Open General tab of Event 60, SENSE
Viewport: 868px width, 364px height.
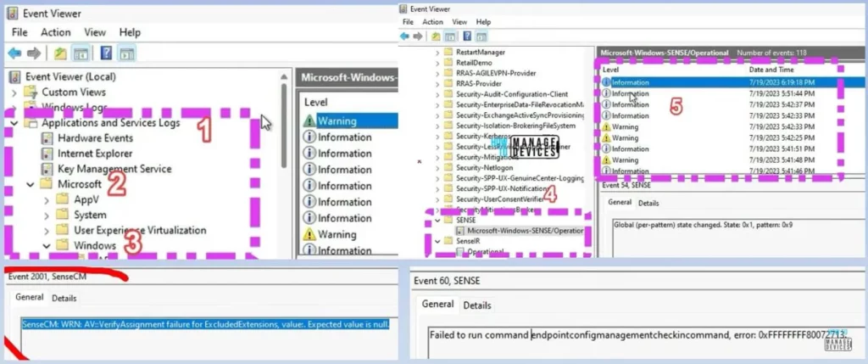tap(437, 304)
